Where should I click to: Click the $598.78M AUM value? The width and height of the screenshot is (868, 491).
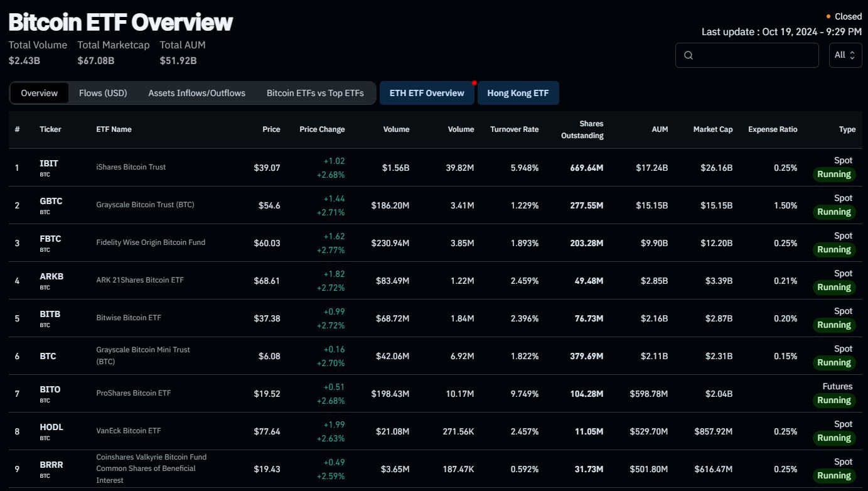pos(649,394)
